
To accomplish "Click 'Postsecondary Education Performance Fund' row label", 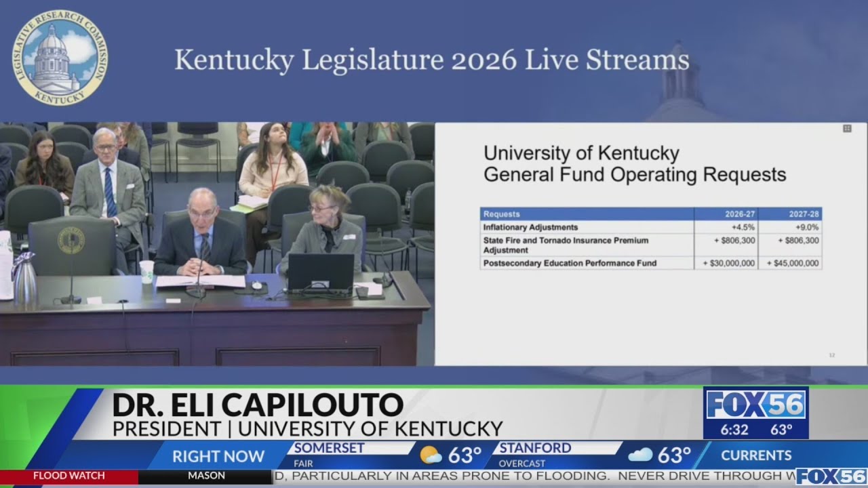I will point(570,263).
